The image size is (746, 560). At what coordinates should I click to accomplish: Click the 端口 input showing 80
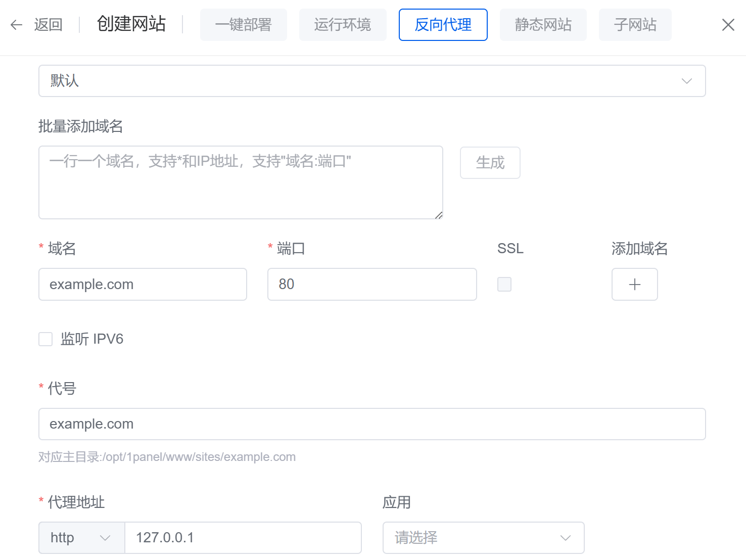pos(372,285)
